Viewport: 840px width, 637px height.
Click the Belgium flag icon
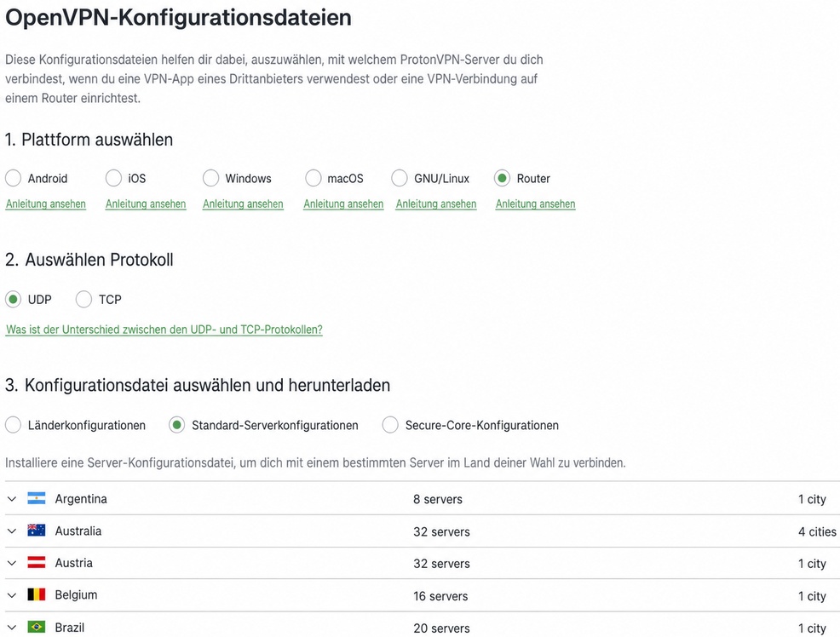click(x=37, y=594)
